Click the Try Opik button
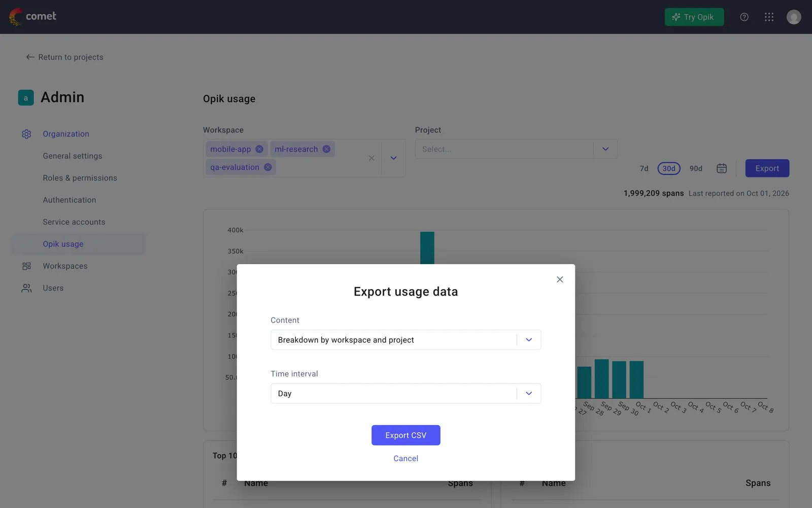The width and height of the screenshot is (812, 508). pos(694,17)
